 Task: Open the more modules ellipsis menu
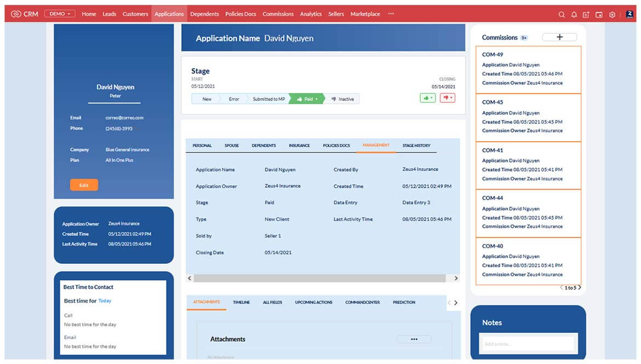(x=391, y=14)
